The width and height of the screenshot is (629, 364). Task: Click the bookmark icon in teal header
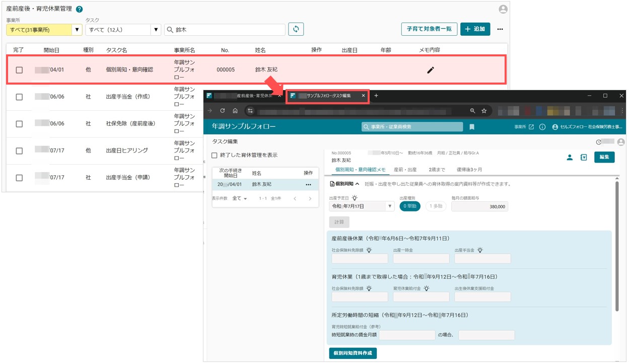click(472, 127)
